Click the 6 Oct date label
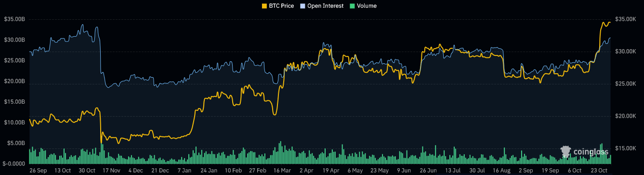Screen dimensions: 644x175 [x=574, y=171]
